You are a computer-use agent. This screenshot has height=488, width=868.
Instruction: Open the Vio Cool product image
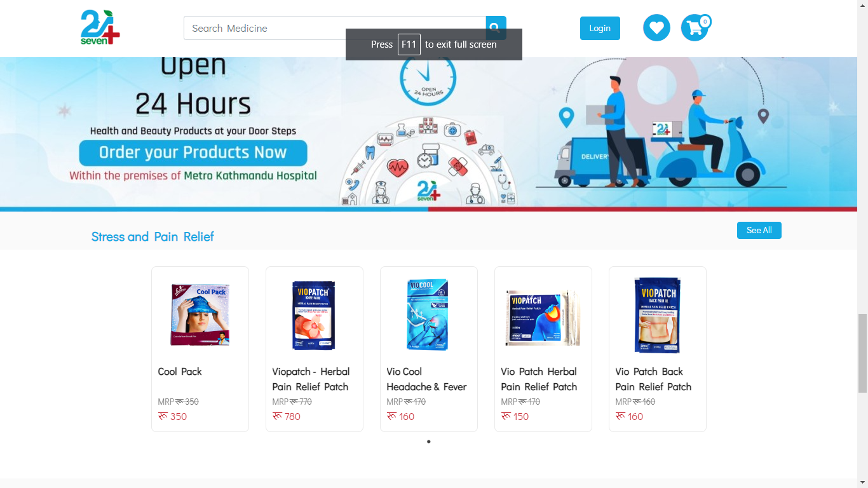pos(428,315)
